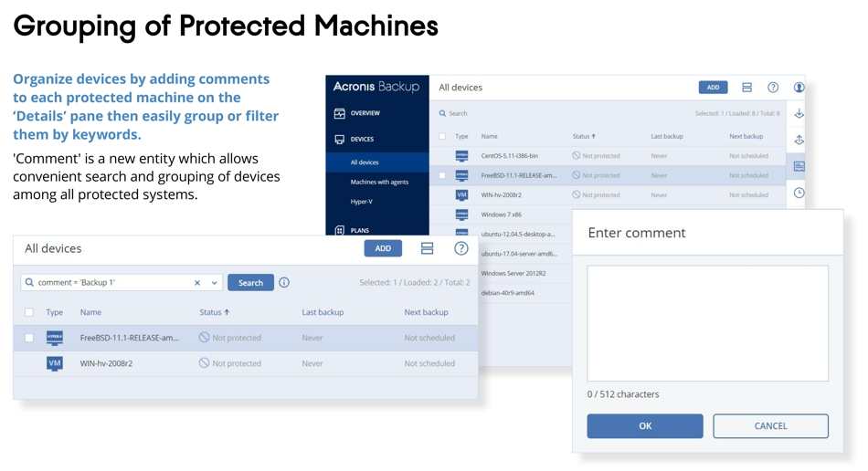868x471 pixels.
Task: Open the user account icon
Action: pyautogui.click(x=799, y=88)
